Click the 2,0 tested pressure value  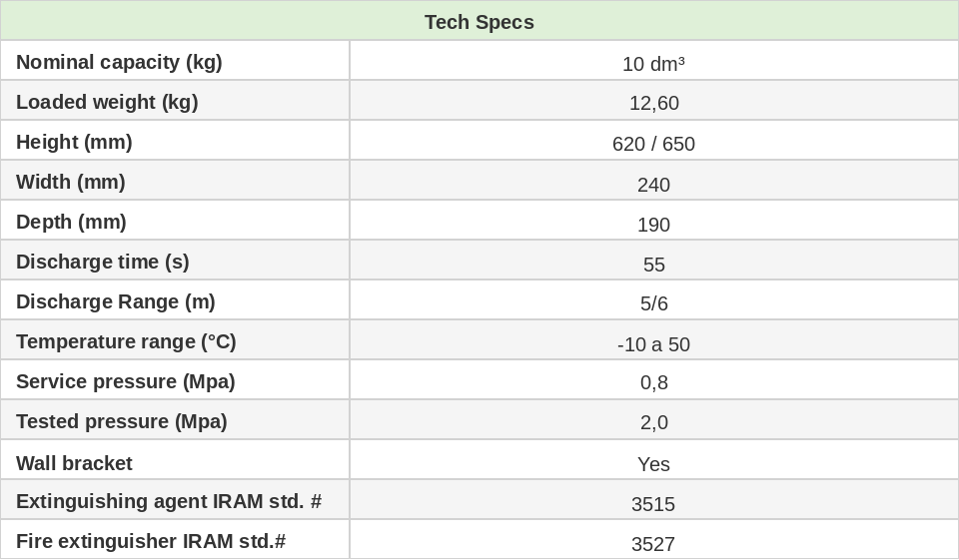[x=653, y=422]
